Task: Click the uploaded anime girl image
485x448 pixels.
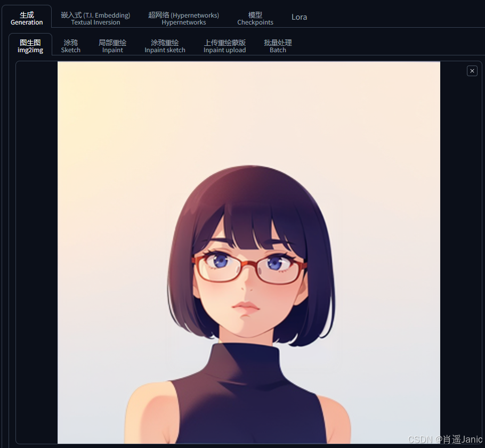Action: [x=249, y=252]
